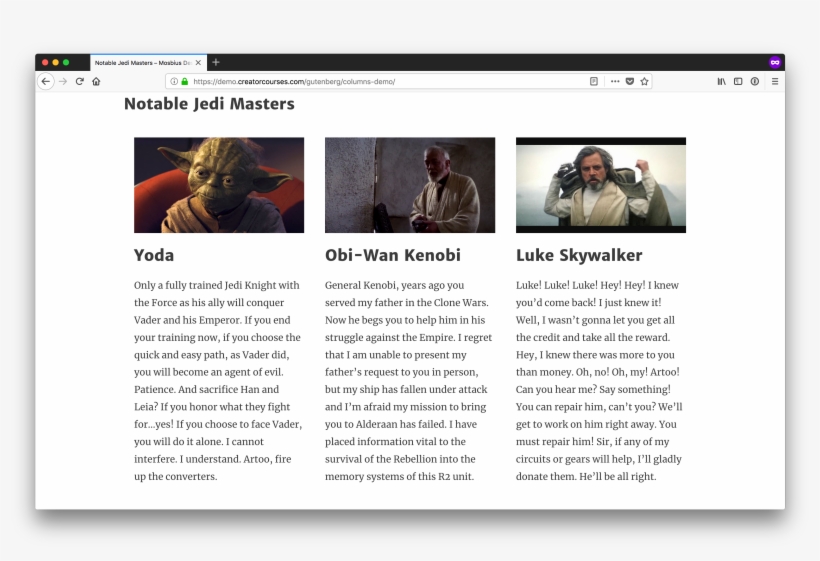Open a new tab with plus button
The image size is (820, 561).
point(215,62)
